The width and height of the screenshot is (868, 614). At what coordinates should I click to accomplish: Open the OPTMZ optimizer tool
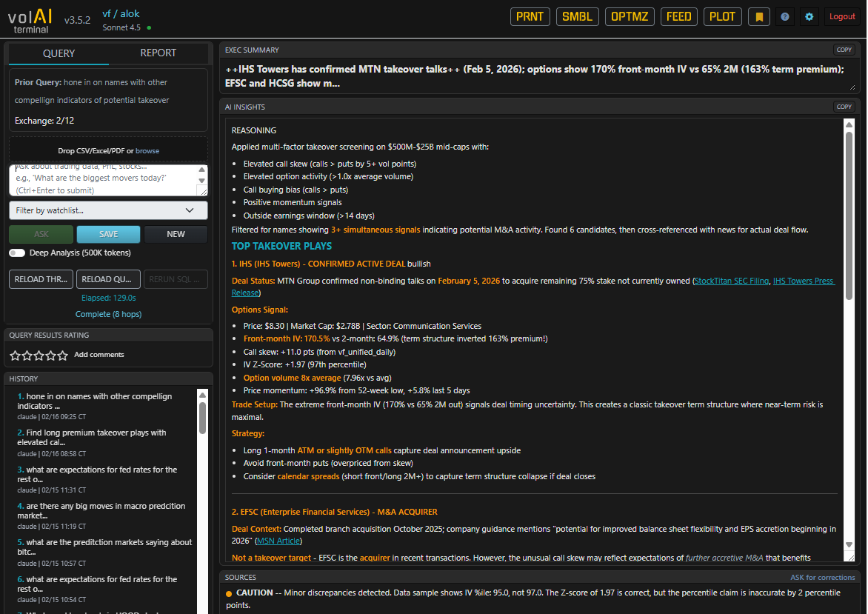[x=630, y=16]
